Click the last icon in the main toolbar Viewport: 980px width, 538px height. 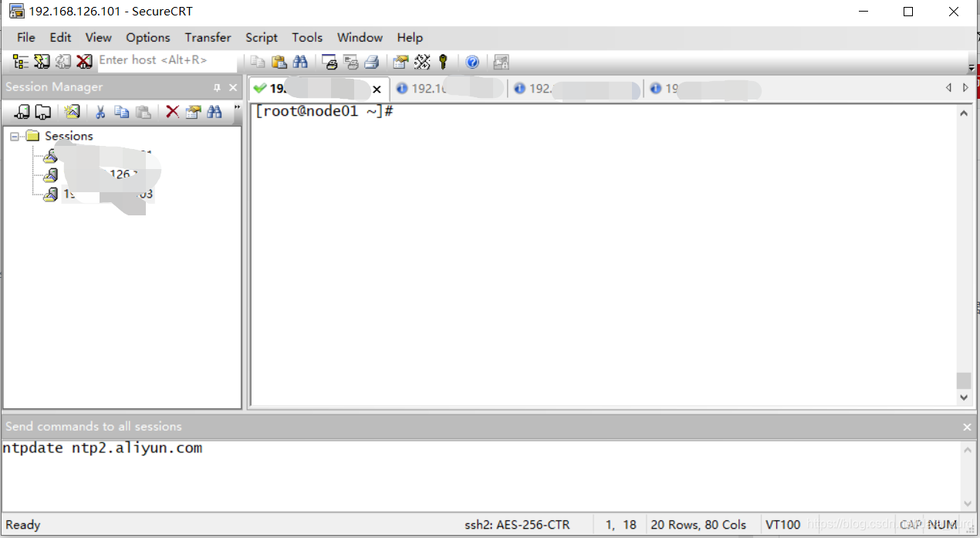[501, 62]
